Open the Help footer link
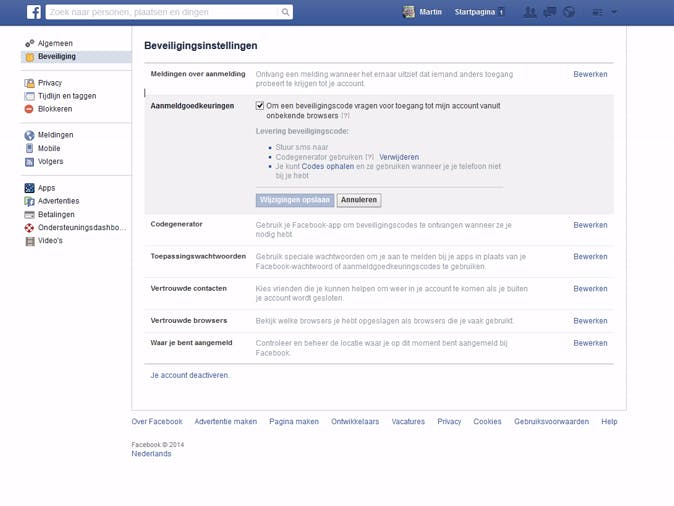 tap(609, 422)
